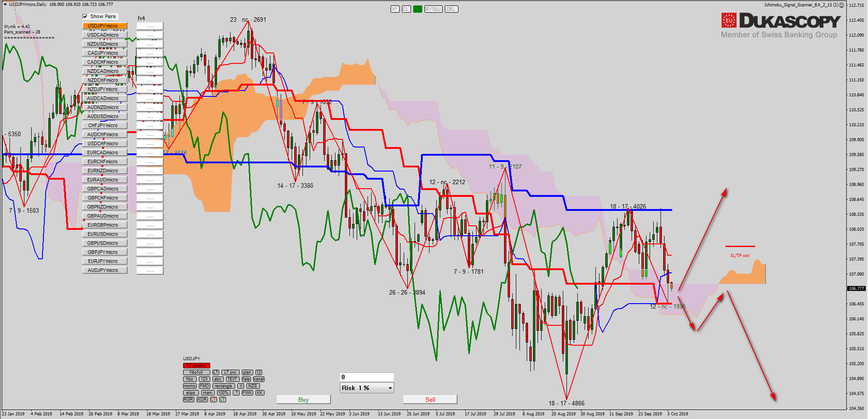Open the Risk 1 % dropdown
Viewport: 868px width, 419px height.
coord(367,388)
